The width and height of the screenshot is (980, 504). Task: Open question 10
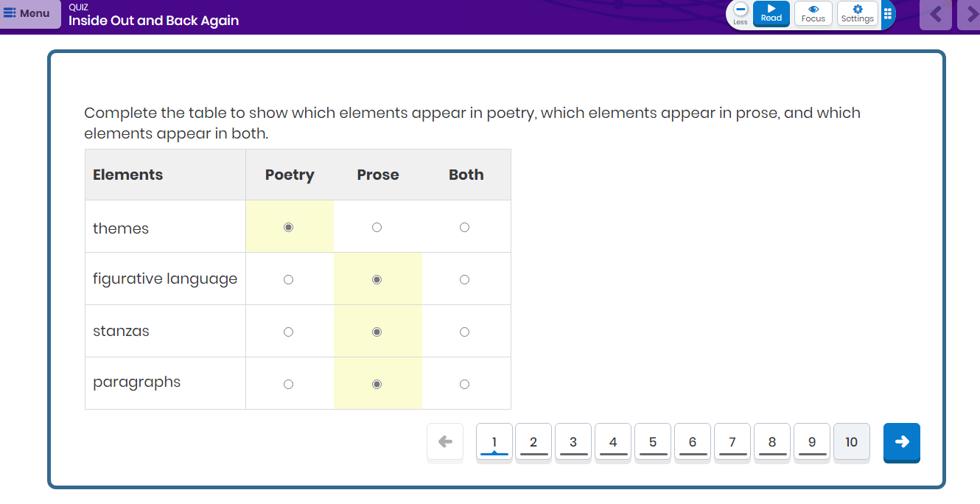click(x=851, y=442)
